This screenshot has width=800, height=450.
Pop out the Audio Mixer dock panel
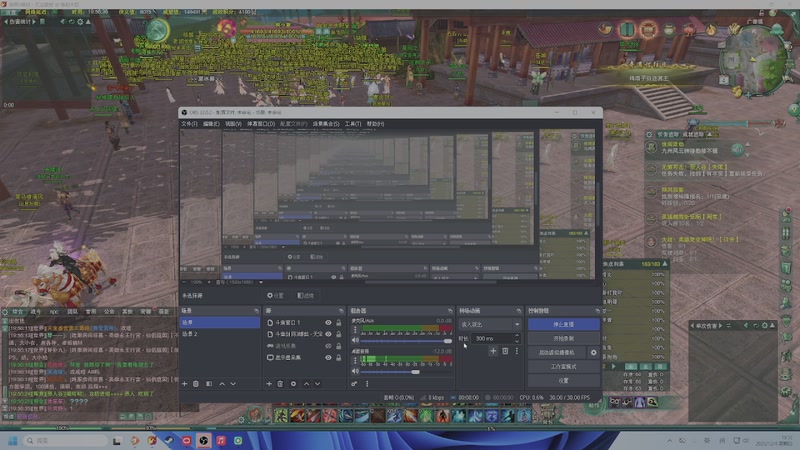click(450, 311)
